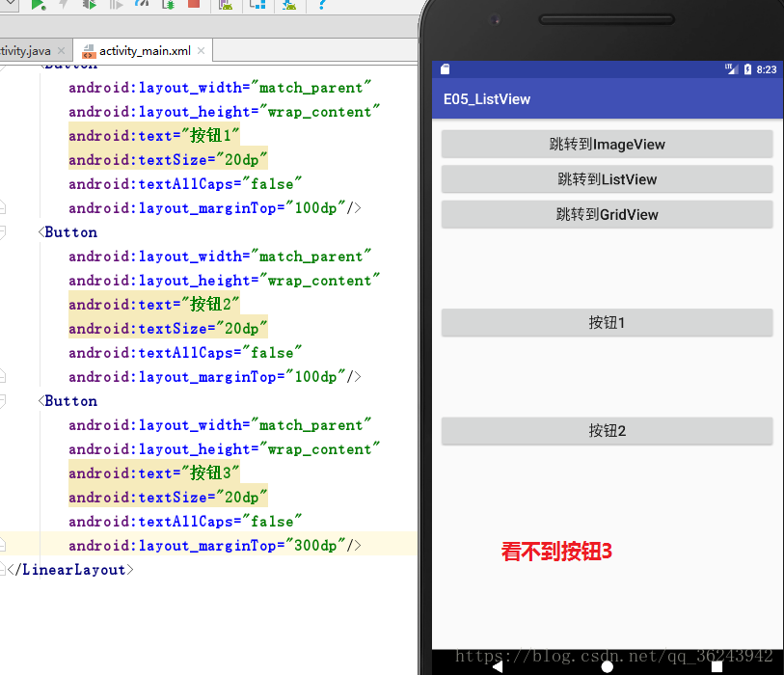Click the third <Button opening tag

(x=68, y=401)
